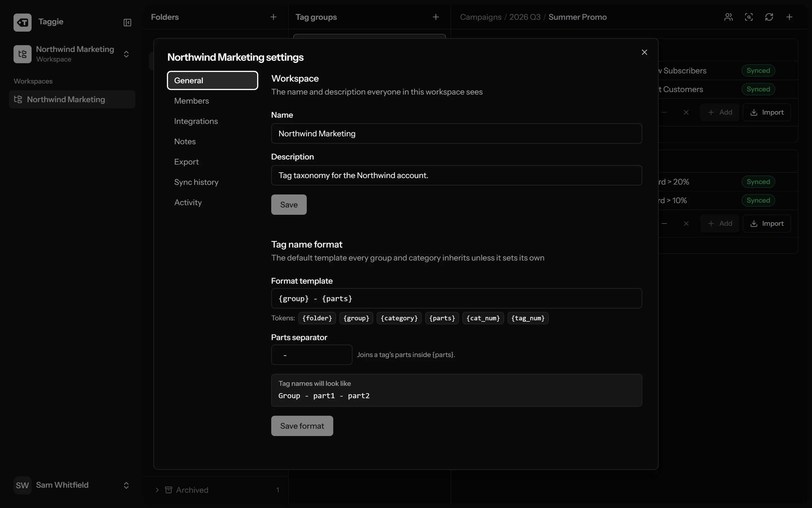Image resolution: width=812 pixels, height=508 pixels.
Task: Click Import in the Customers section
Action: (x=767, y=112)
